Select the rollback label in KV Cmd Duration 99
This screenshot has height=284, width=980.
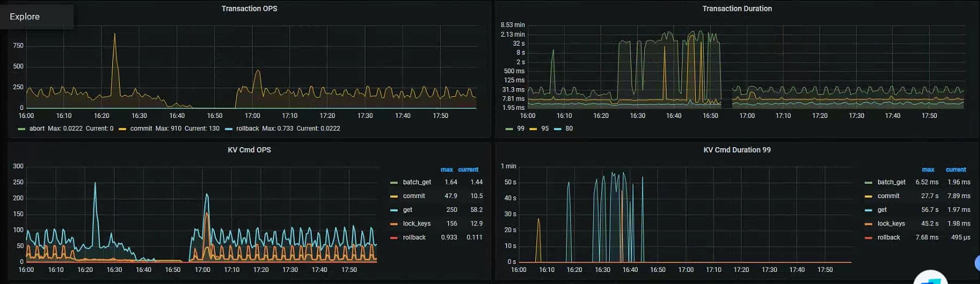(888, 238)
